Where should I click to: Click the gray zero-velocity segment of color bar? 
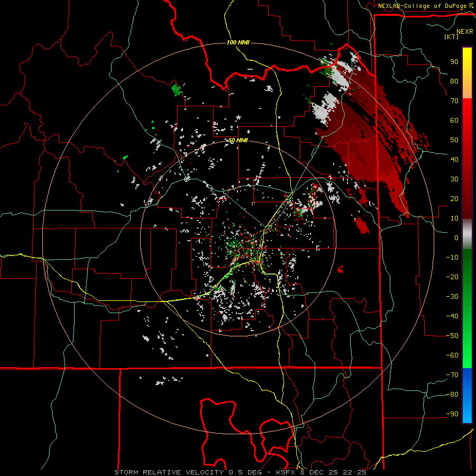pyautogui.click(x=467, y=234)
